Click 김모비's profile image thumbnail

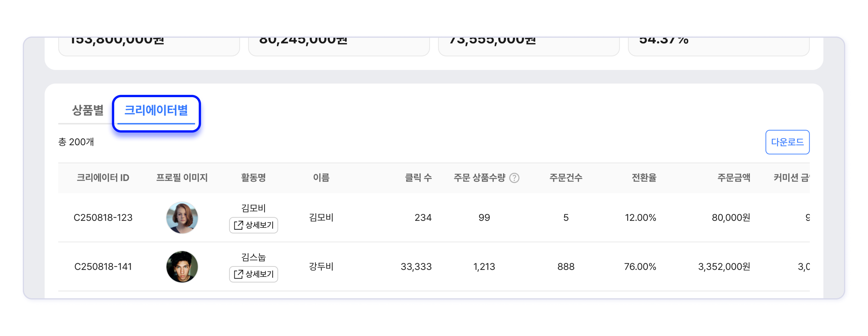(182, 217)
